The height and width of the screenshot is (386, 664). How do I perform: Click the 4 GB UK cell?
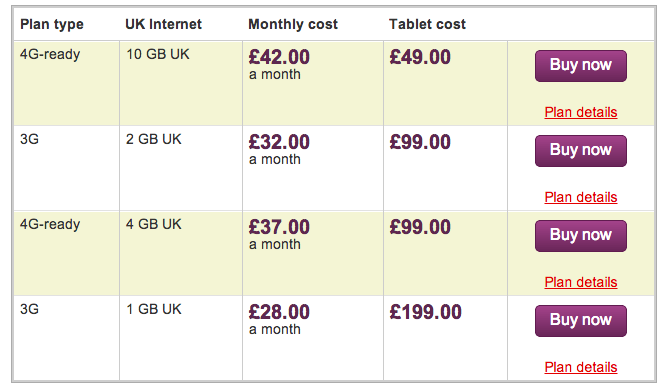click(153, 224)
